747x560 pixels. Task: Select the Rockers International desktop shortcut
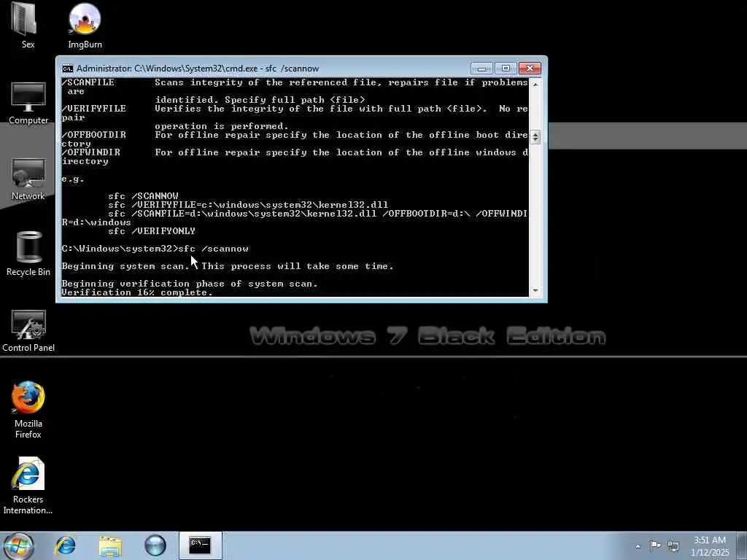tap(28, 486)
